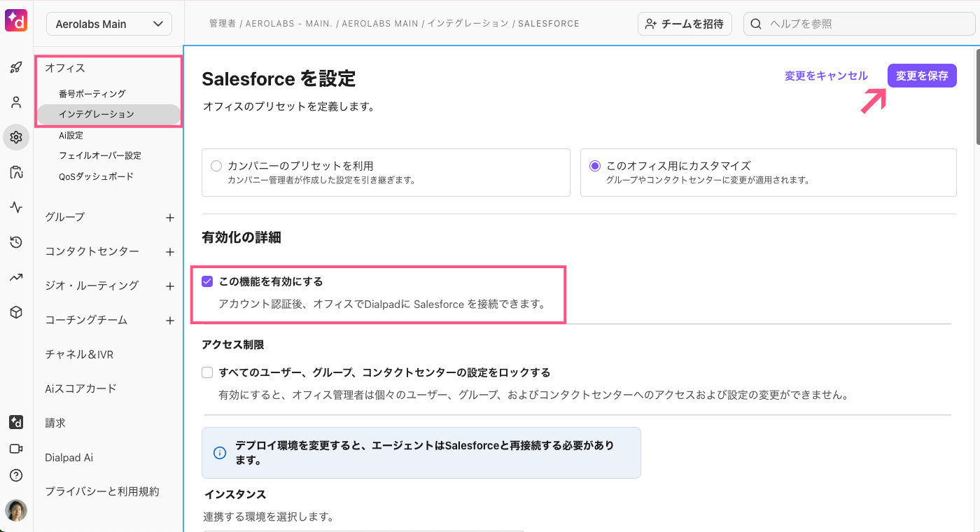980x532 pixels.
Task: Select インテグレーション in the sidebar
Action: 109,114
